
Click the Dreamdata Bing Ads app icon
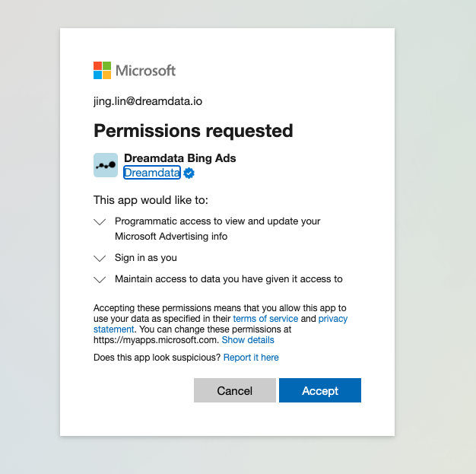tap(106, 165)
